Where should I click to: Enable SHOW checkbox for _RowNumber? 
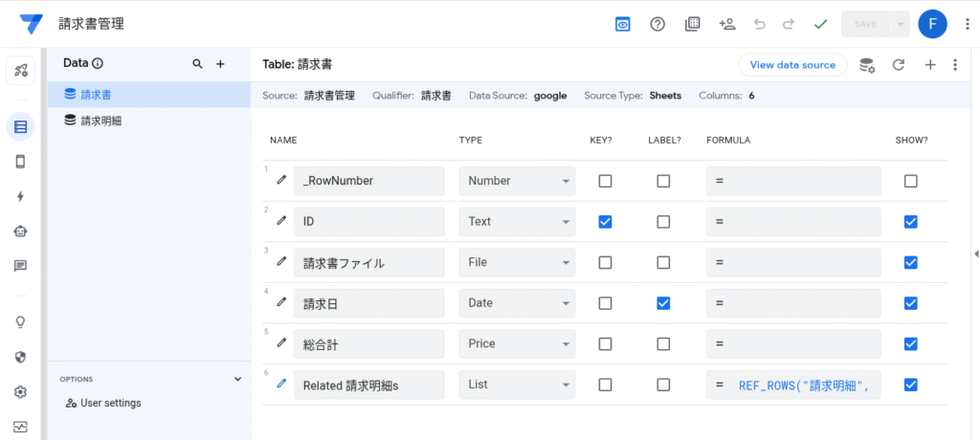[x=911, y=181]
